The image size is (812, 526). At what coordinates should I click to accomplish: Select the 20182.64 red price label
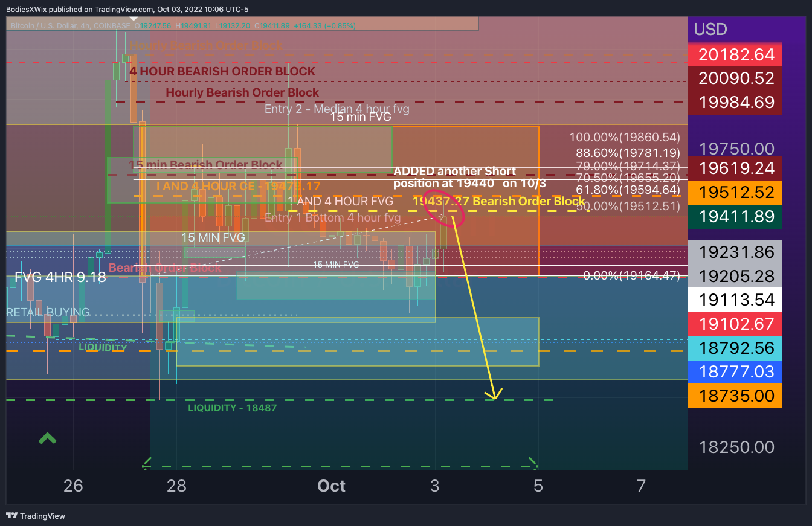point(735,54)
